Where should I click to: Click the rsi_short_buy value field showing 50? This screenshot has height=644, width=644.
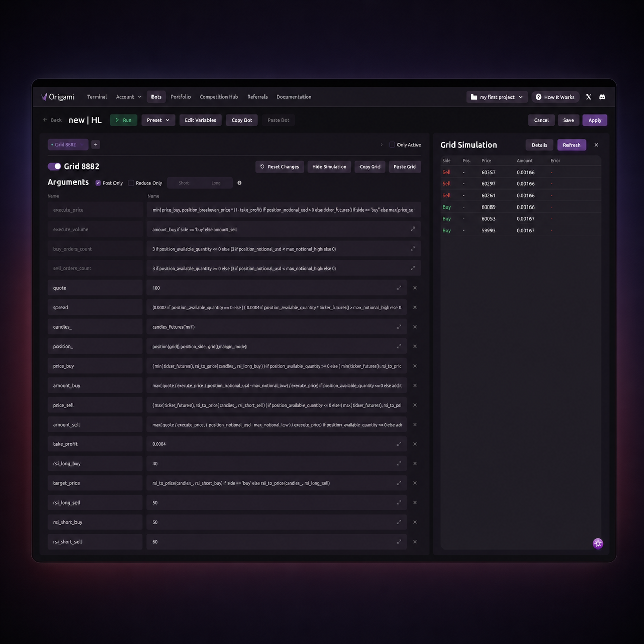pos(276,522)
